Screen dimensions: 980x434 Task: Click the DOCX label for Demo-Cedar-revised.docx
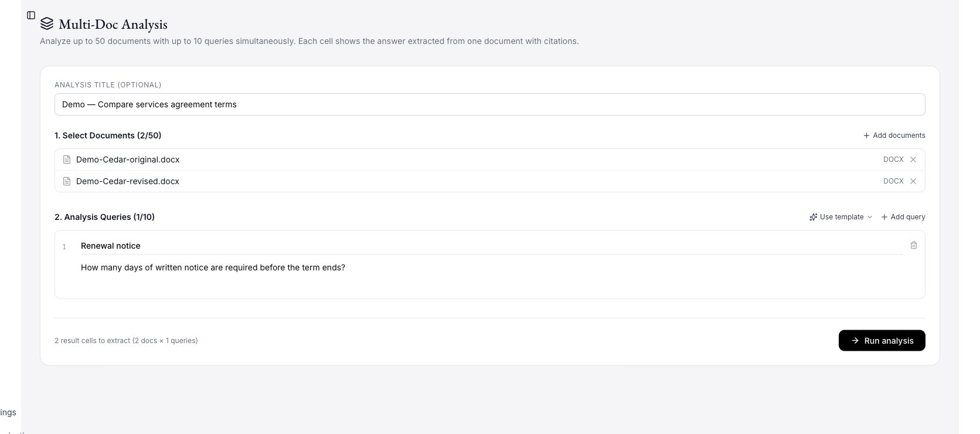pyautogui.click(x=893, y=181)
